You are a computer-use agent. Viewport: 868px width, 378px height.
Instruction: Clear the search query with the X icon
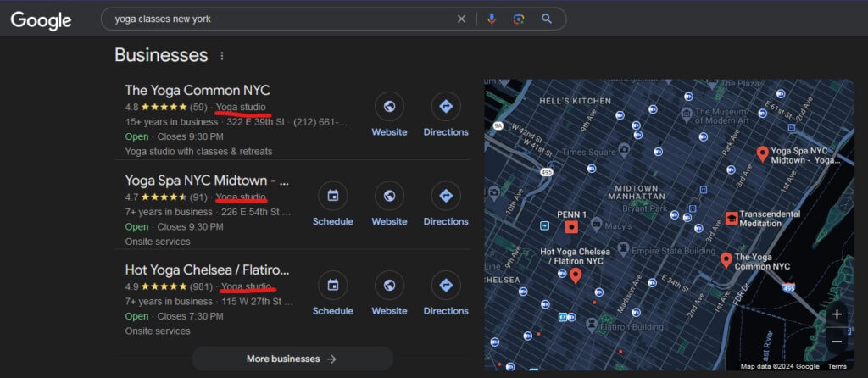461,19
